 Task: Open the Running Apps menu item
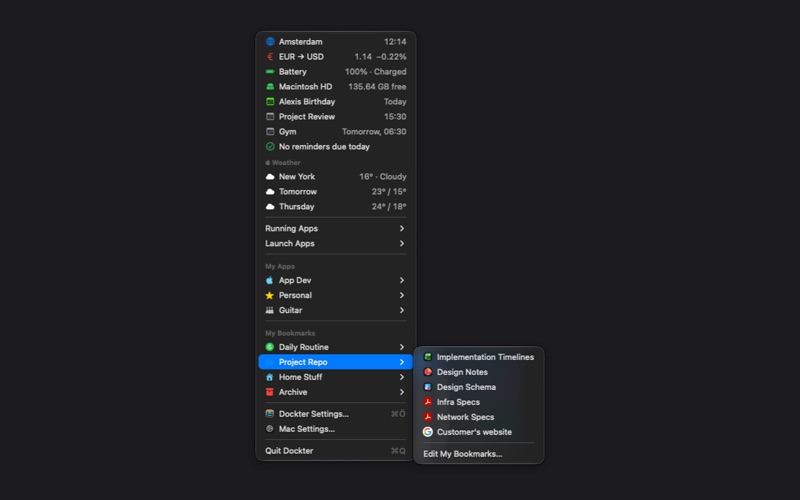pos(335,229)
